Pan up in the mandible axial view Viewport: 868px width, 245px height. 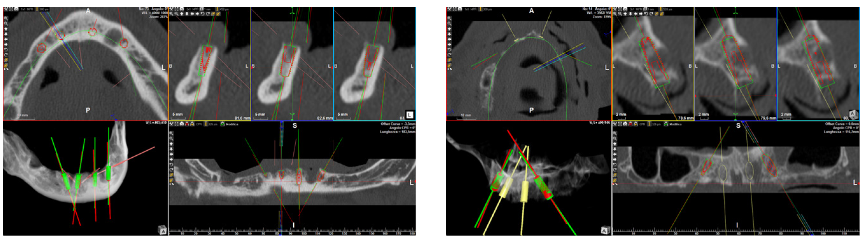(6, 29)
